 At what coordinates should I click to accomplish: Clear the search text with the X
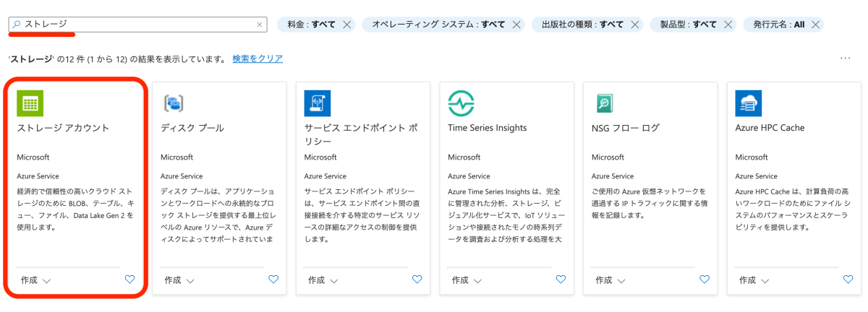(x=260, y=25)
